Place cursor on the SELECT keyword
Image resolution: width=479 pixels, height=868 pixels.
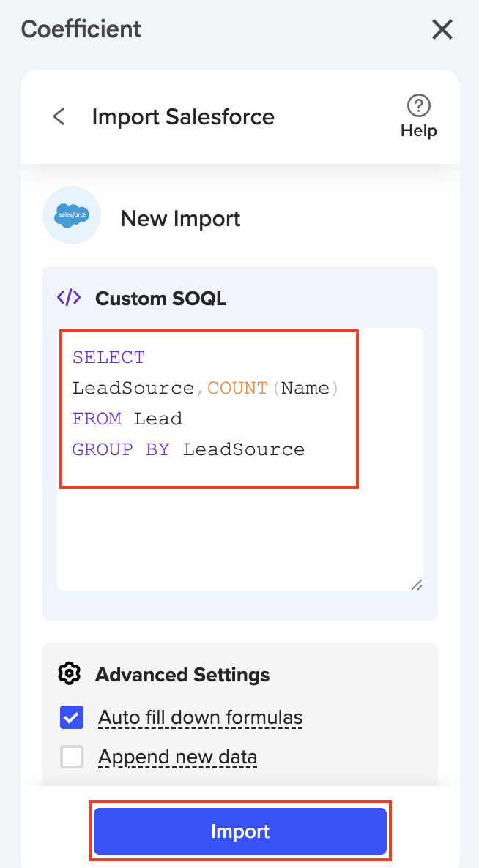click(108, 358)
